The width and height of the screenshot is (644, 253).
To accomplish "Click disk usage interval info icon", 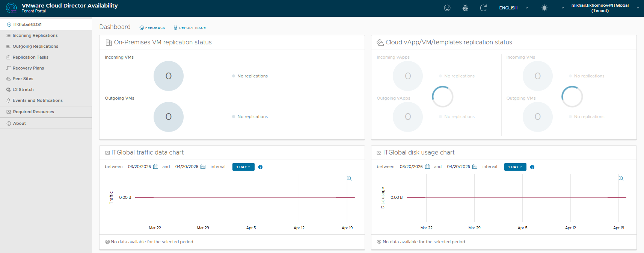I will [532, 167].
